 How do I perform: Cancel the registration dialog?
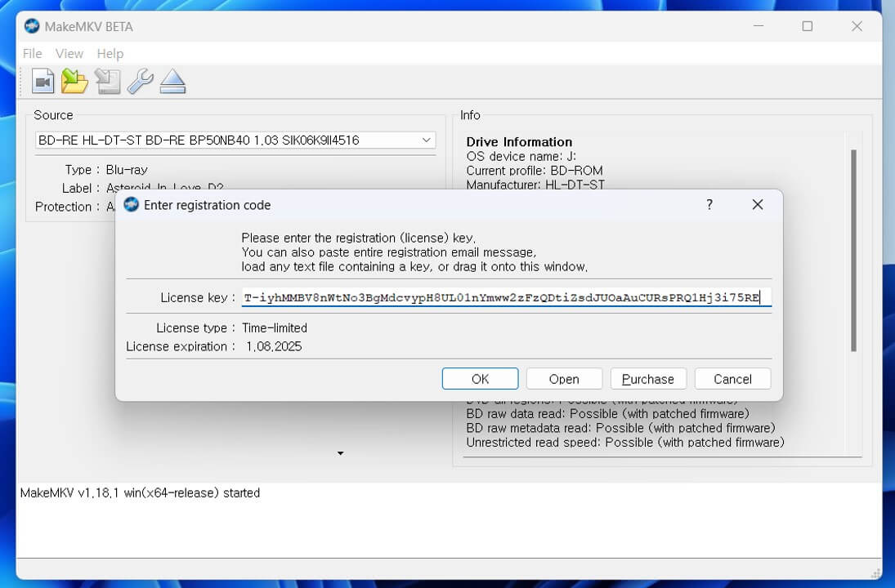732,379
